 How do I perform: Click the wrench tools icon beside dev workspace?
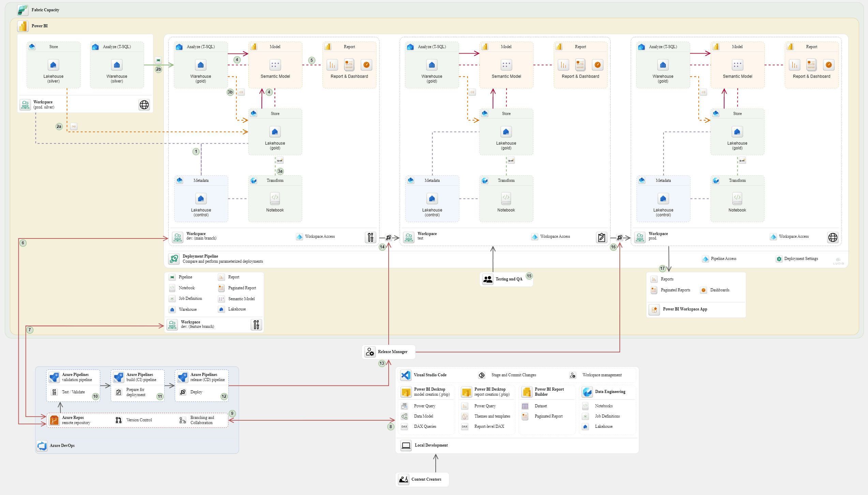point(370,237)
